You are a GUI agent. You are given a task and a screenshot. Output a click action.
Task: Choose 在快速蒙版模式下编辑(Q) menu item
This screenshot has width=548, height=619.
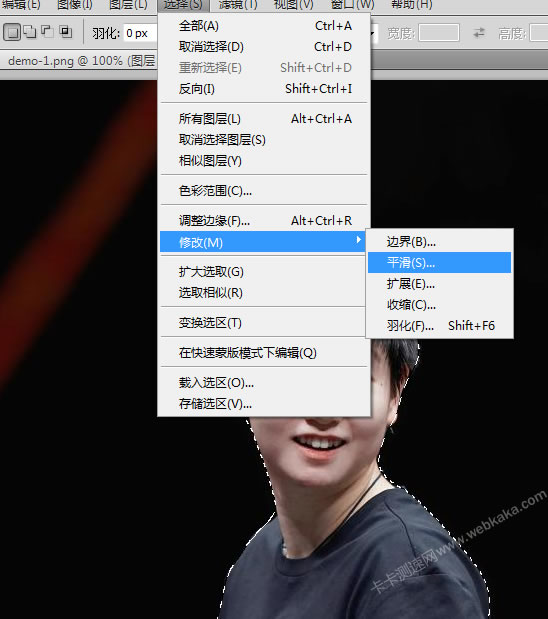(x=264, y=353)
